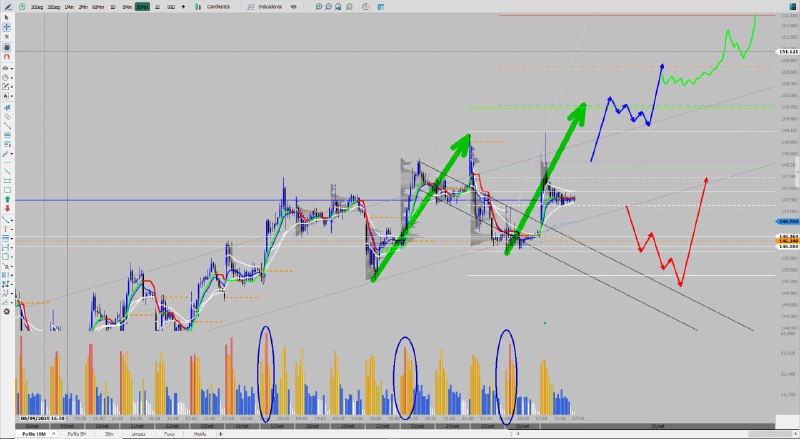Click the 146.364 price label on axis

(x=785, y=236)
